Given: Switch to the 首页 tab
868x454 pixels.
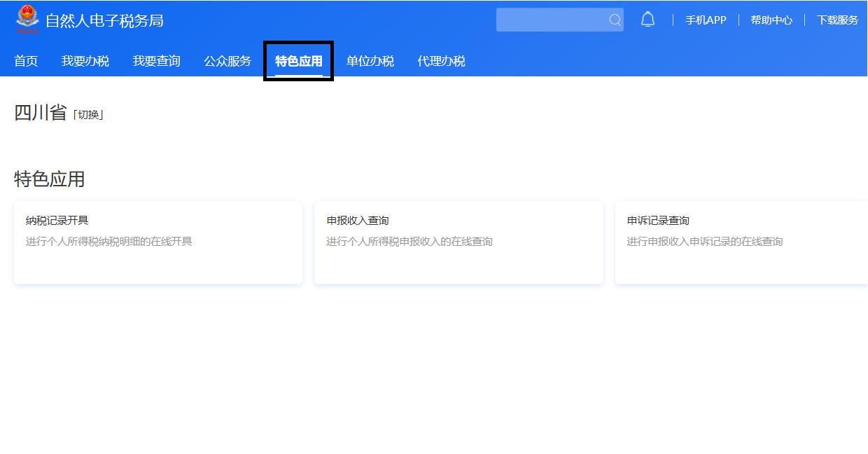Looking at the screenshot, I should (26, 61).
